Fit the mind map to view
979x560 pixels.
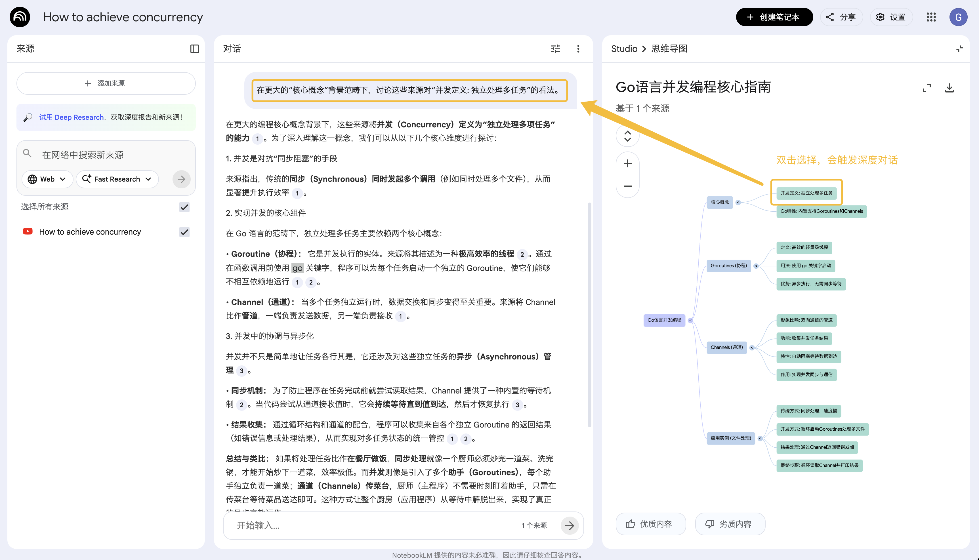pos(627,136)
